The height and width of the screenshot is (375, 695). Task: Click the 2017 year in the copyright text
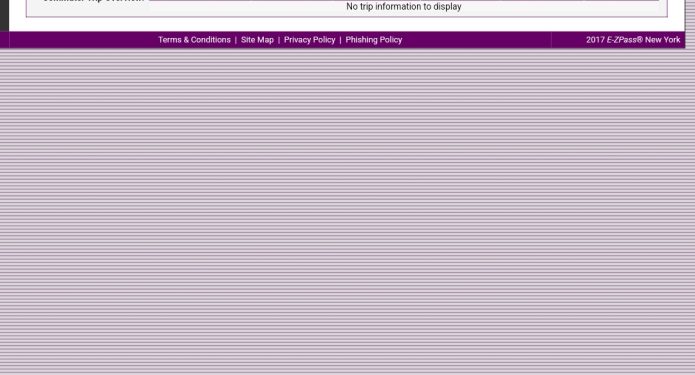pyautogui.click(x=595, y=40)
